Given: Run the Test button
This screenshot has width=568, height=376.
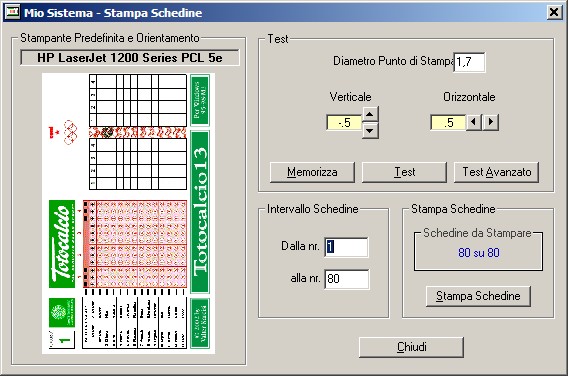Looking at the screenshot, I should 404,172.
